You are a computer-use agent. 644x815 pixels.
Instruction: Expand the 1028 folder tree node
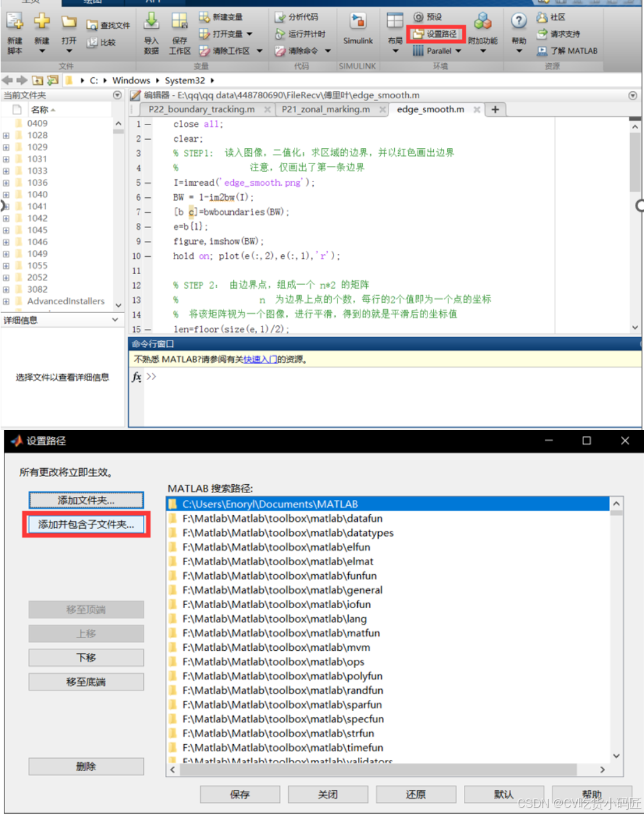point(6,135)
